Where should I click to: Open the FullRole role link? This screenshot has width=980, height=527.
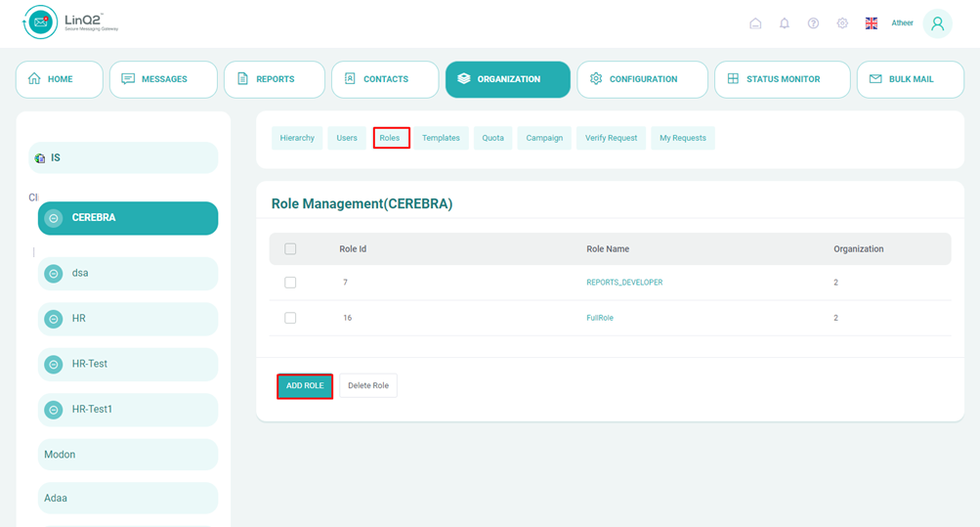pos(599,318)
